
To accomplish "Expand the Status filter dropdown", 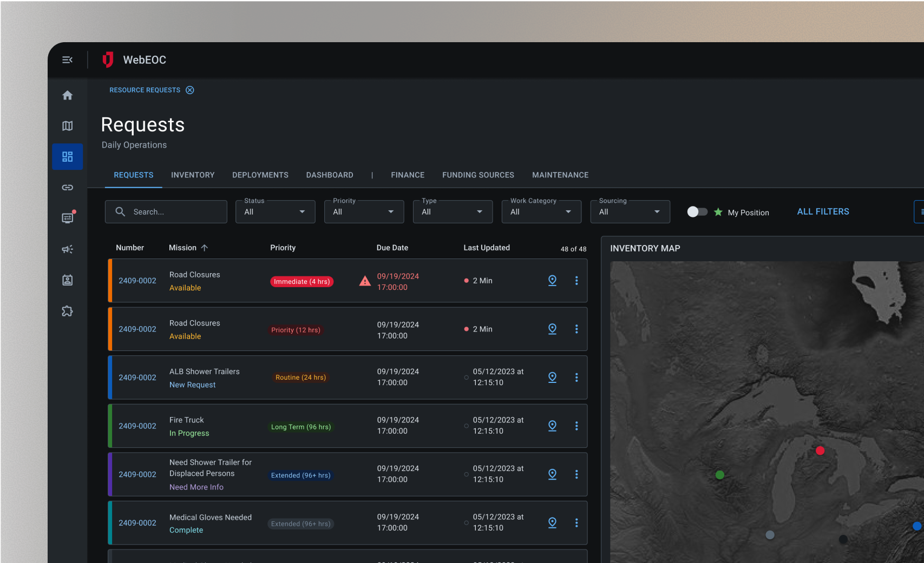I will (275, 212).
